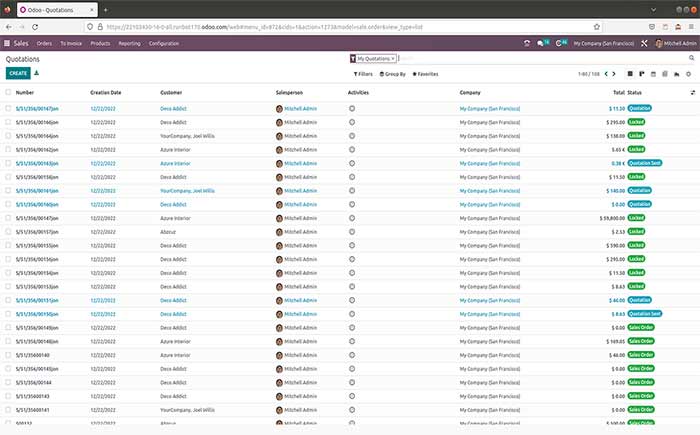Check the $59,800.00 row checkbox
The width and height of the screenshot is (700, 435).
tap(8, 218)
